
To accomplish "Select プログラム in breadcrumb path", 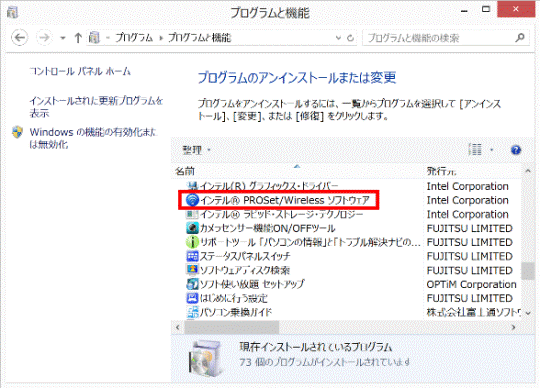I will coord(134,38).
